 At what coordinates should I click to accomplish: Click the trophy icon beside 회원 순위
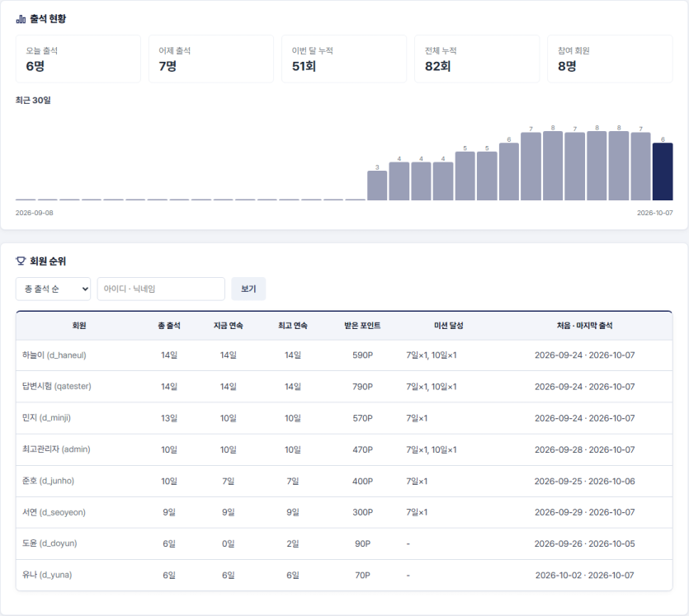click(x=21, y=261)
